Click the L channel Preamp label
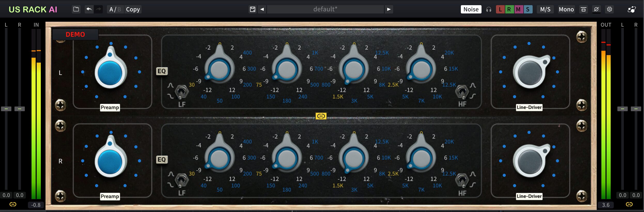This screenshot has height=212, width=644. click(110, 108)
